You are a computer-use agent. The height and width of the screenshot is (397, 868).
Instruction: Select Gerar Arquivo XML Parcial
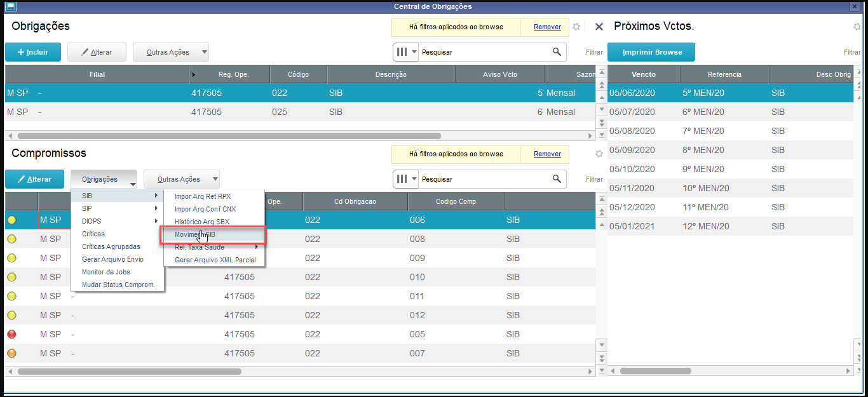pos(215,260)
